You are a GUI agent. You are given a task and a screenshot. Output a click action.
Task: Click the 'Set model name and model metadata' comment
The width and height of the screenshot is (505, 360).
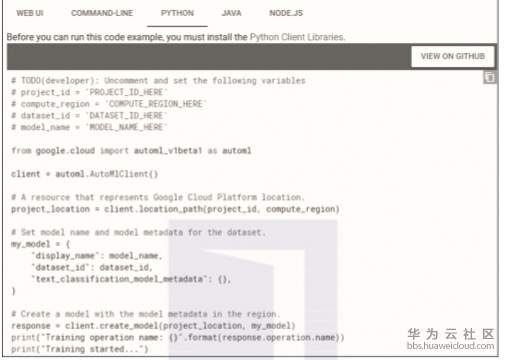[x=138, y=232]
